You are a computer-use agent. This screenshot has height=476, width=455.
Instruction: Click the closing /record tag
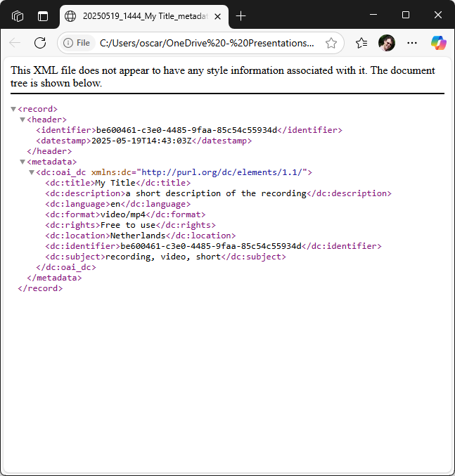point(40,288)
